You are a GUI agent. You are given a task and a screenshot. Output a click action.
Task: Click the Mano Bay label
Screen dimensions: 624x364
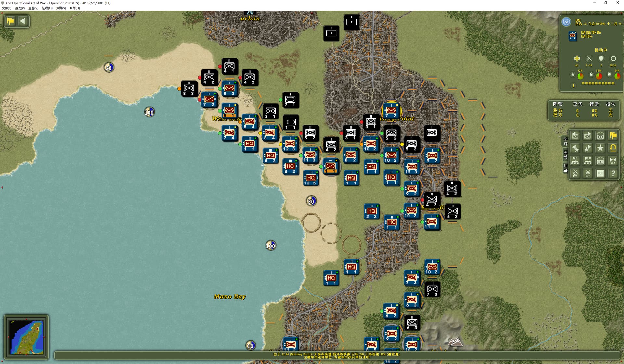(x=230, y=296)
